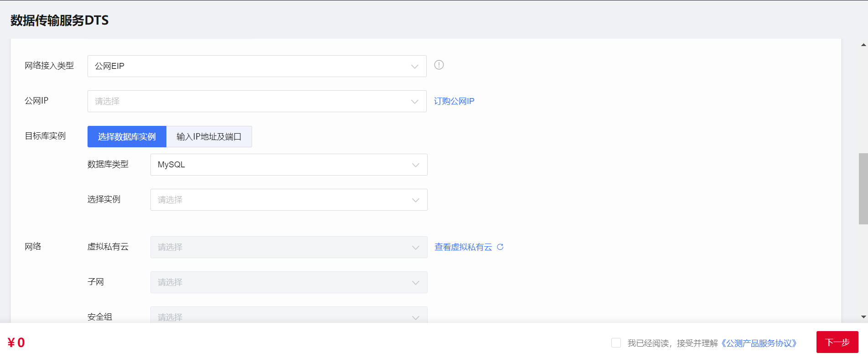Click scrollbar up arrow
The image size is (868, 358).
863,45
